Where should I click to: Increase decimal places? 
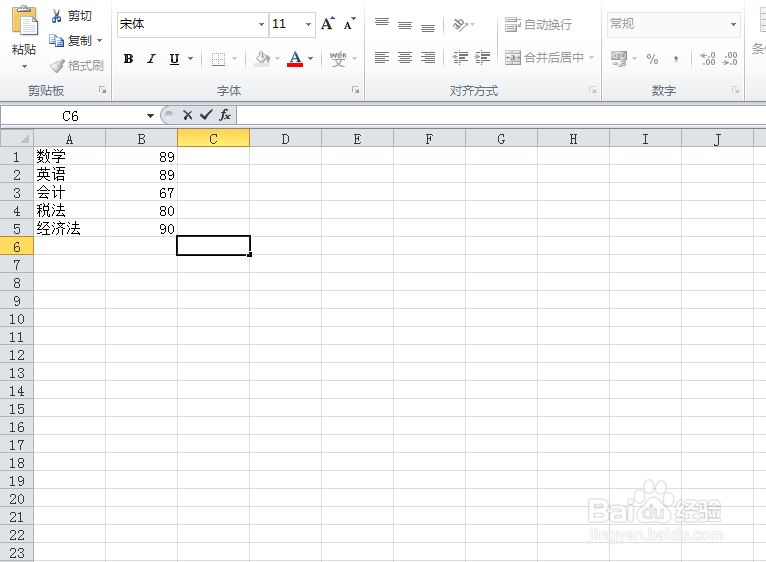click(x=708, y=59)
